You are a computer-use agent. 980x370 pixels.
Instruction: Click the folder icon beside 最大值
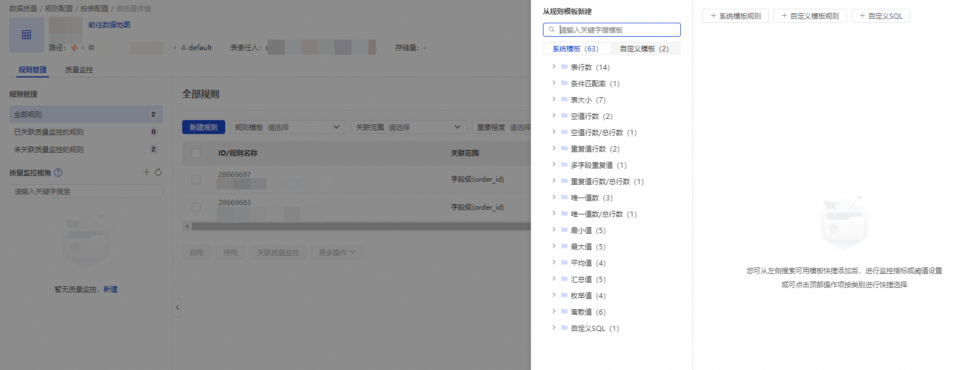pos(564,246)
